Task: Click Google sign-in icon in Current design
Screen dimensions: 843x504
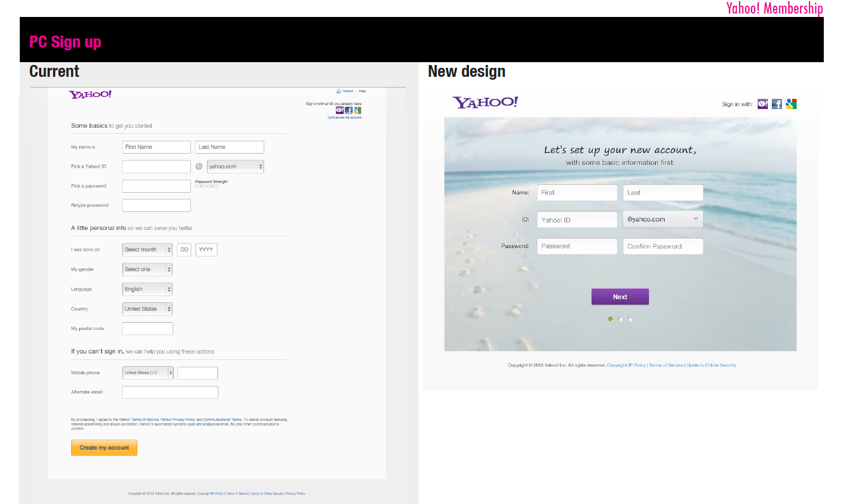Action: (x=358, y=110)
